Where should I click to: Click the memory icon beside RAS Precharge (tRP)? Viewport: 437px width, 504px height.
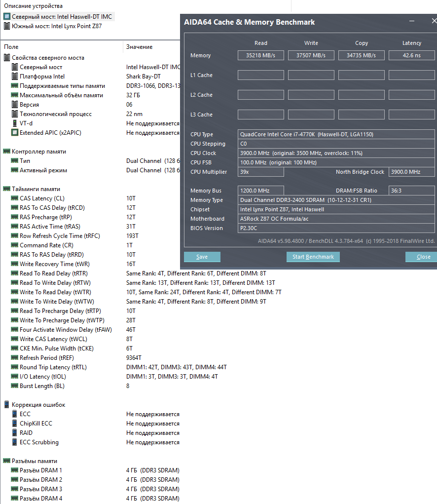point(14,217)
